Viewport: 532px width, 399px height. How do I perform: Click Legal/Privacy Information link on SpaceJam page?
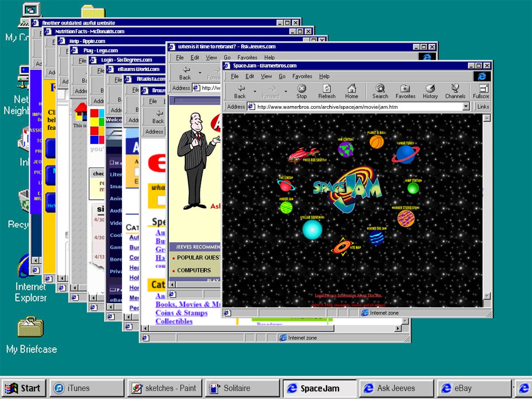[348, 296]
